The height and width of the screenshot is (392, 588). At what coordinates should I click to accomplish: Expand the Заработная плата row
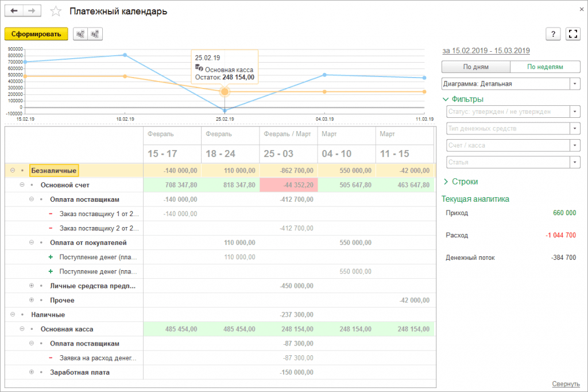32,372
